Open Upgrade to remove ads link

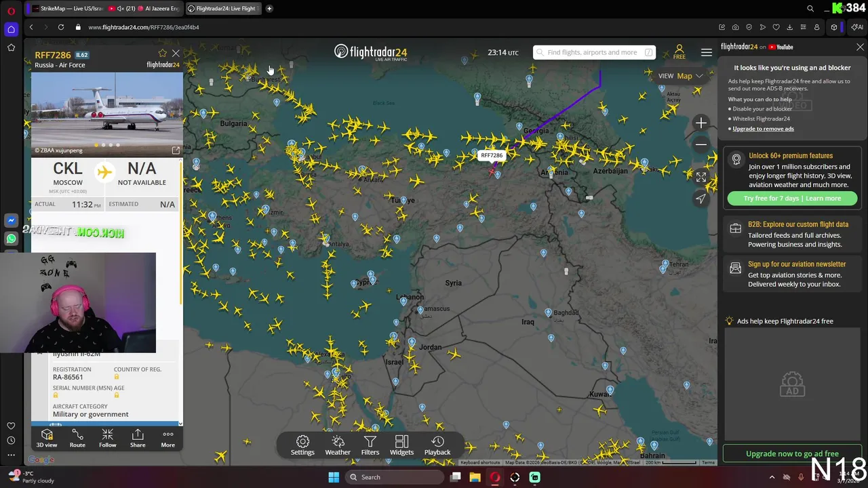[763, 129]
